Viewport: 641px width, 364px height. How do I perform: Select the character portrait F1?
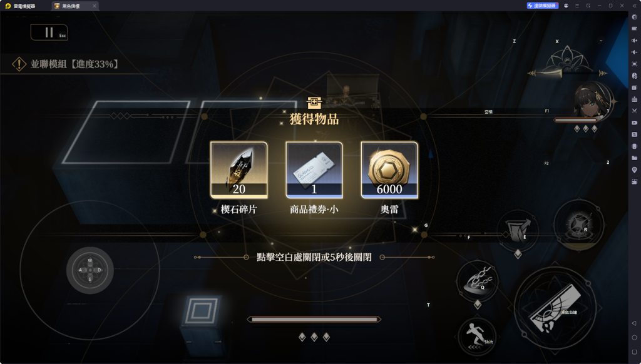tap(592, 101)
